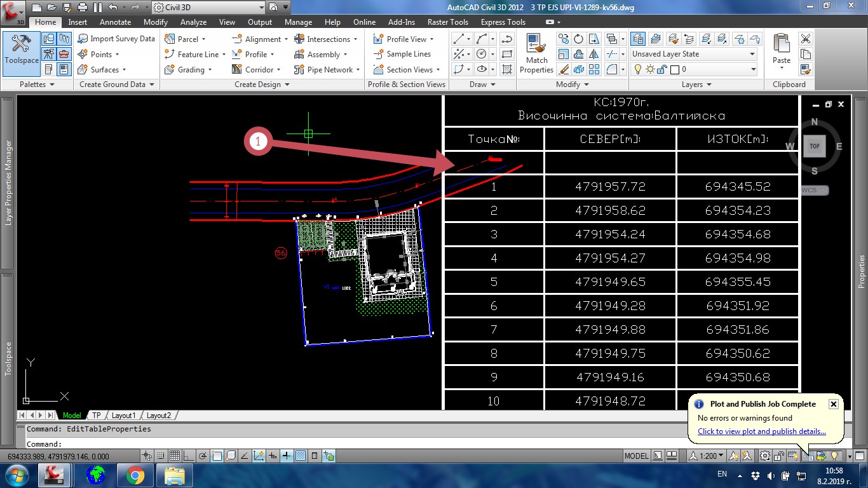Open the annotation scale 1:200 dropdown
This screenshot has width=868, height=488.
tap(712, 456)
